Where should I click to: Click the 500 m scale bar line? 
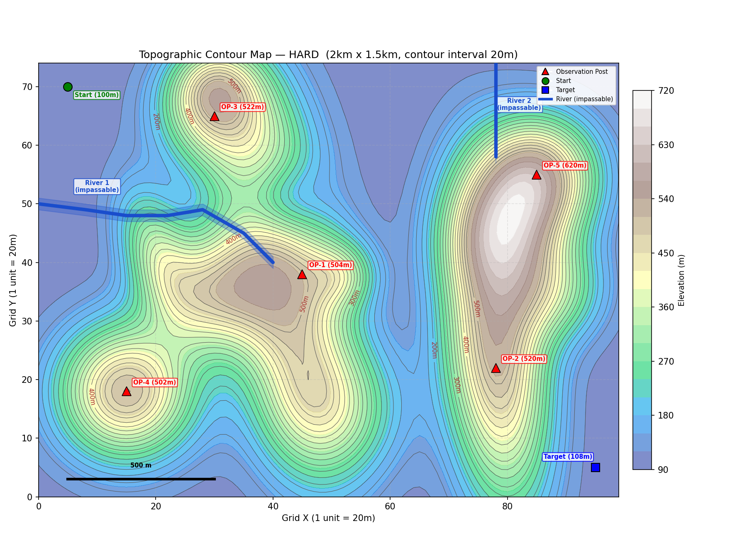[141, 479]
